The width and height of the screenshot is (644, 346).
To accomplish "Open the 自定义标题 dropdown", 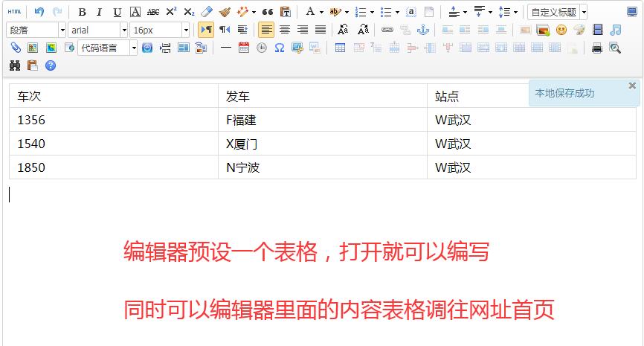I will click(557, 13).
